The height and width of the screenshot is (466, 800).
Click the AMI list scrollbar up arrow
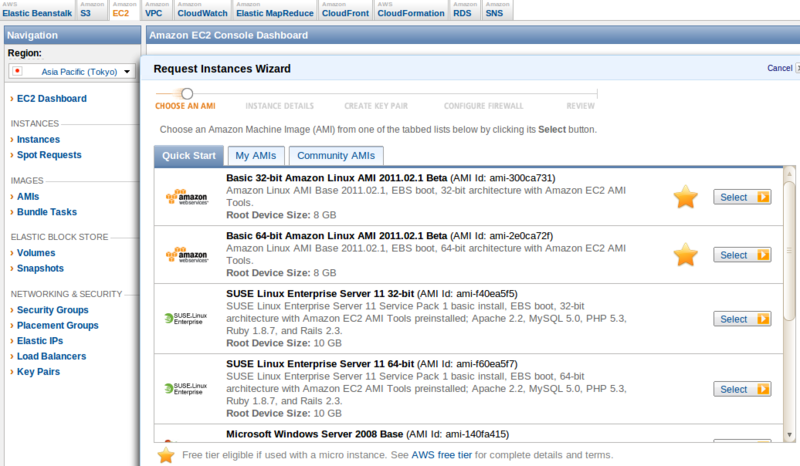click(x=789, y=174)
